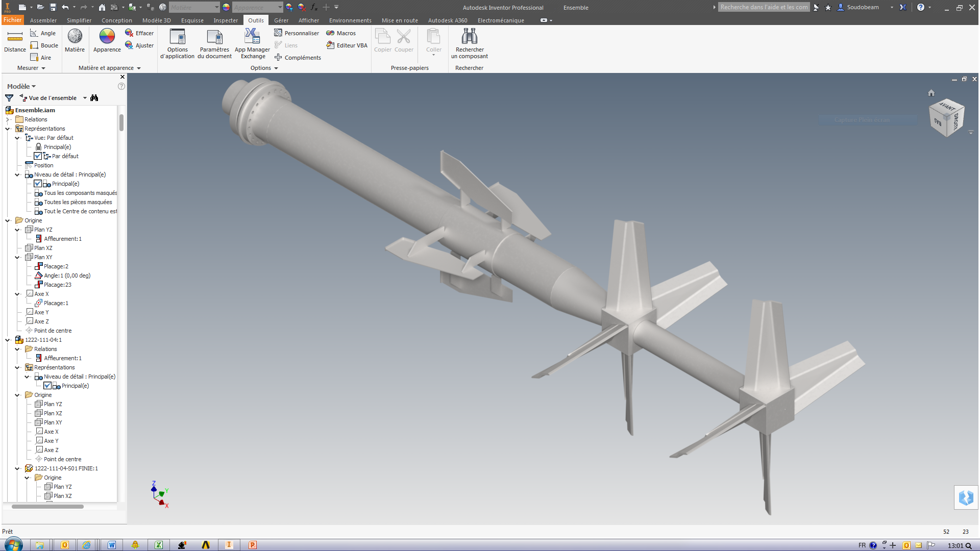Click the favorites star icon

828,7
